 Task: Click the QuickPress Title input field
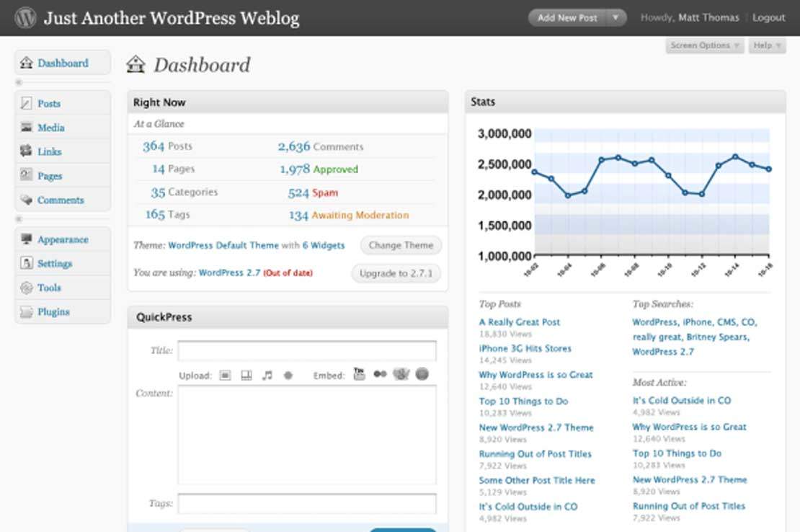(307, 351)
